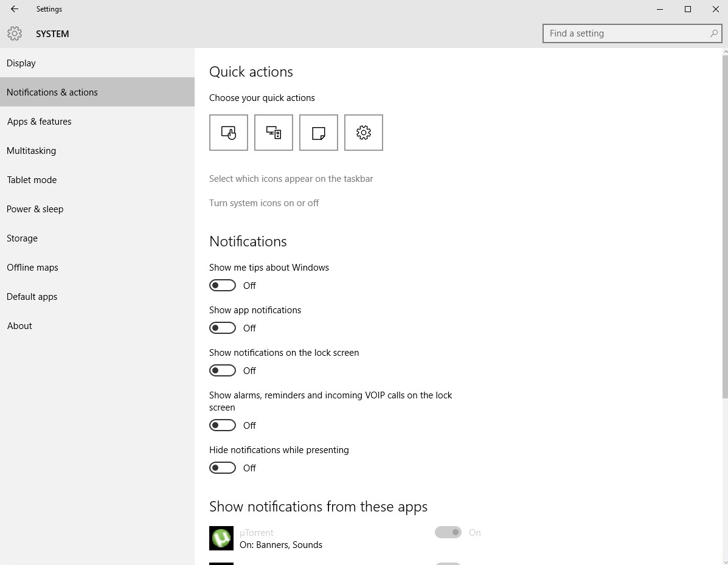Open About page

[x=97, y=326]
